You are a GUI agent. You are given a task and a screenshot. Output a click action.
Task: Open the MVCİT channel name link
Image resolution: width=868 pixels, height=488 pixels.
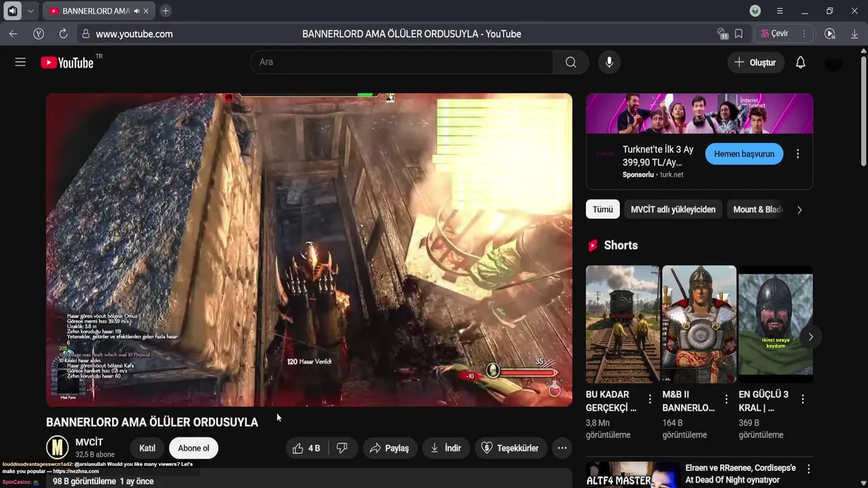point(89,443)
